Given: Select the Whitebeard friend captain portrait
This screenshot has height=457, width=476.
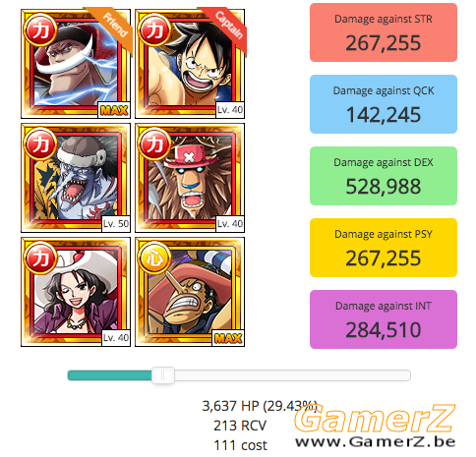Looking at the screenshot, I should pyautogui.click(x=76, y=64).
